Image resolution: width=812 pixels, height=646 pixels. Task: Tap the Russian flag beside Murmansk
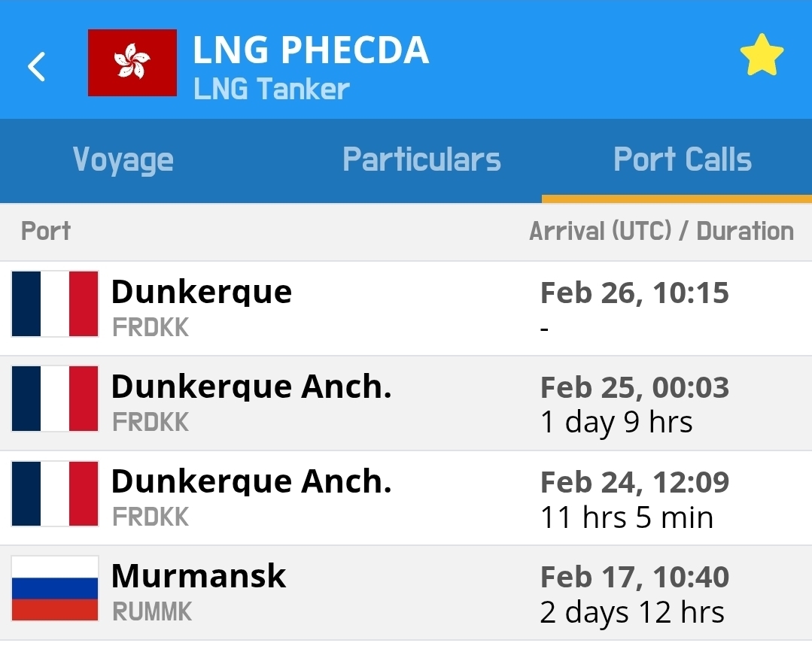click(55, 588)
